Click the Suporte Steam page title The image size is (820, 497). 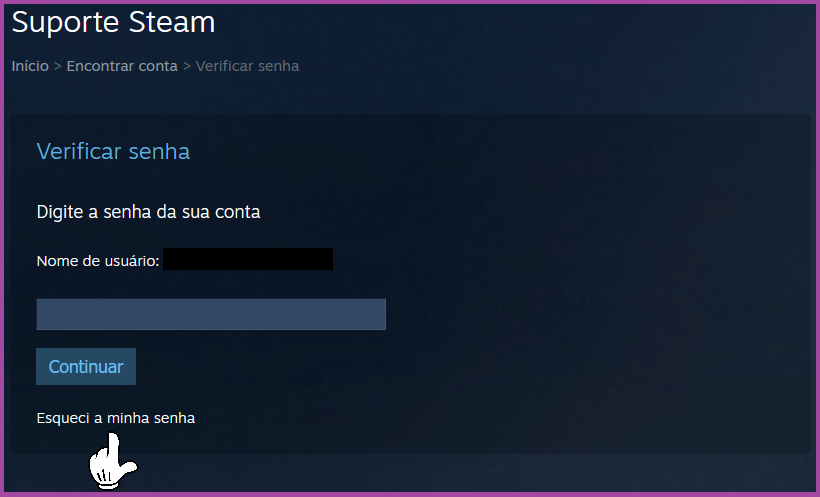[x=113, y=22]
